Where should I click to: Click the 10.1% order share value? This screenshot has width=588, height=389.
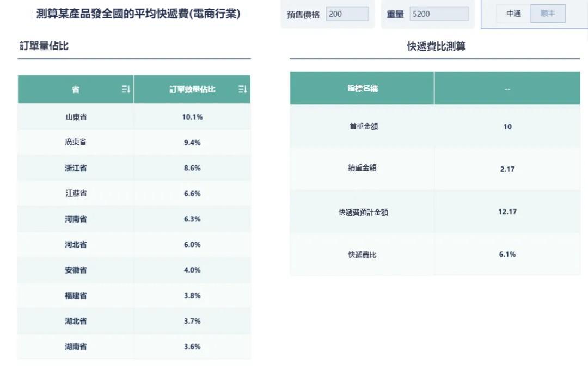tap(192, 117)
